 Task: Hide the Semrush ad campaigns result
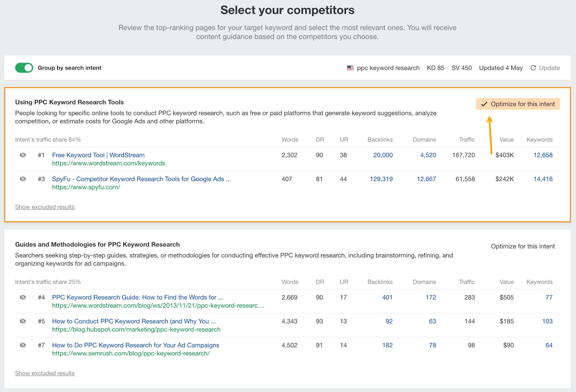23,345
